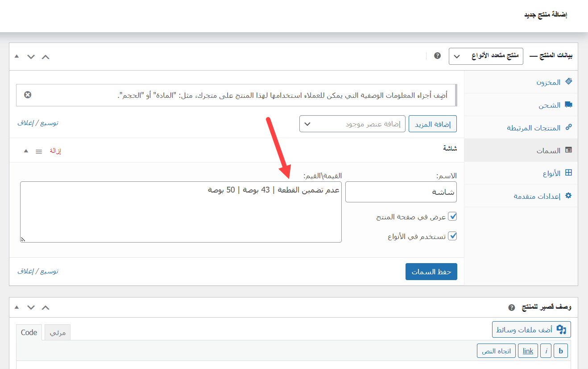
Task: Switch to the الشحن shipping tab
Action: click(521, 105)
